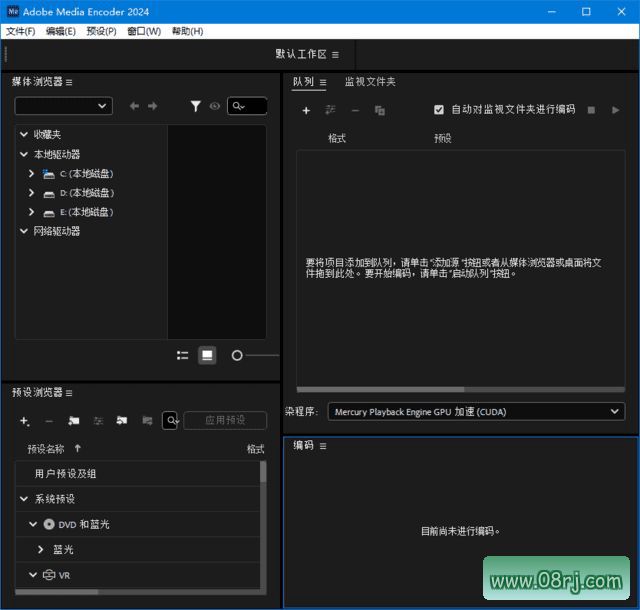Select the 用户预设及组 row
The image size is (640, 610).
[x=137, y=474]
